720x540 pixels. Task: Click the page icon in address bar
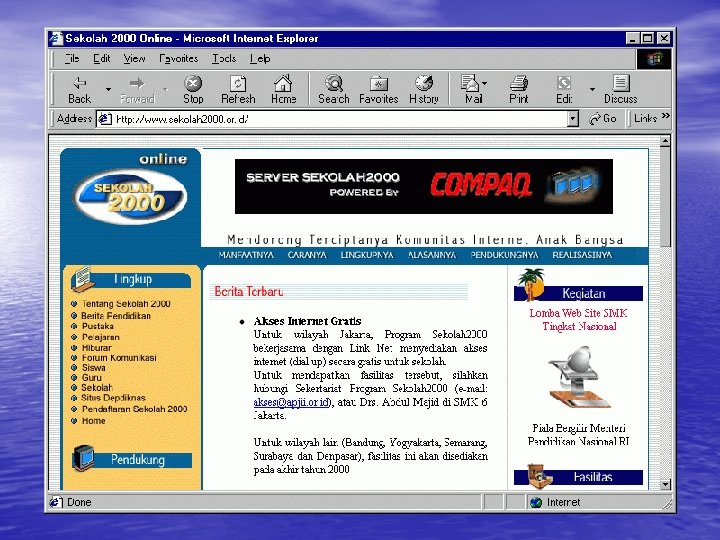tap(105, 119)
